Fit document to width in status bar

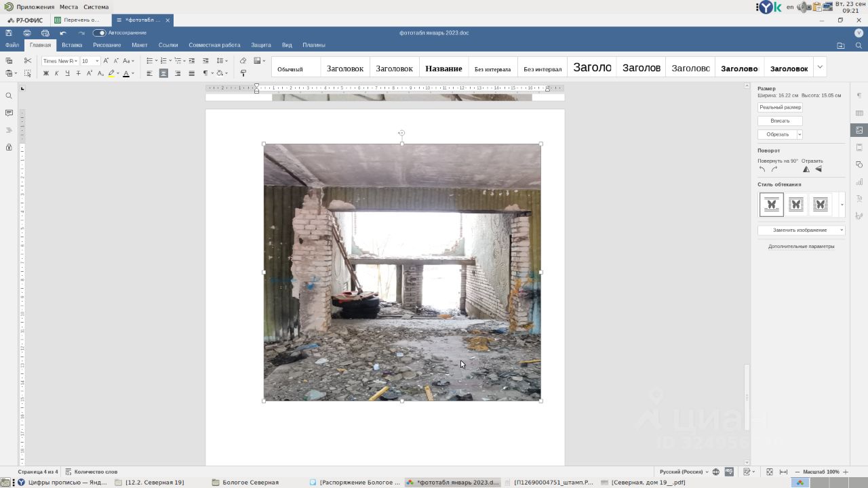click(x=783, y=472)
